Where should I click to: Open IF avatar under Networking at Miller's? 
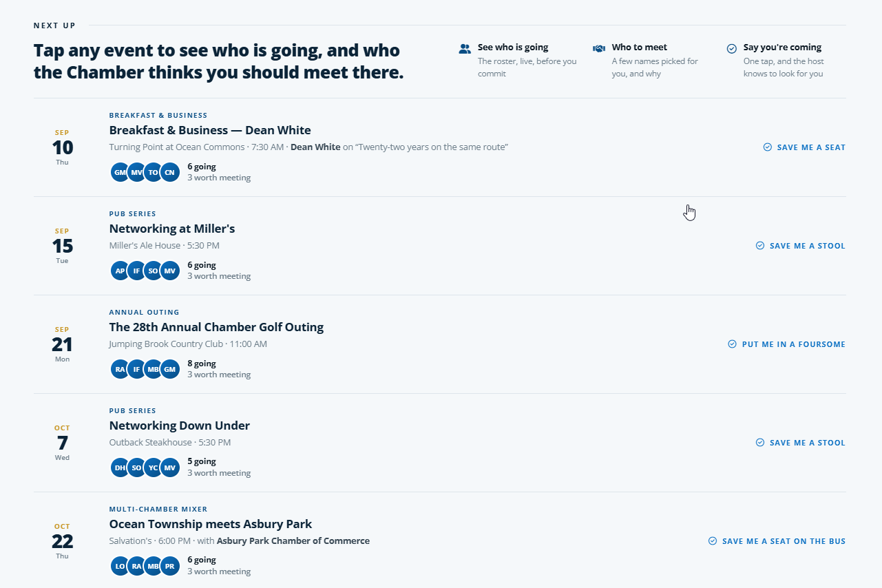point(137,271)
